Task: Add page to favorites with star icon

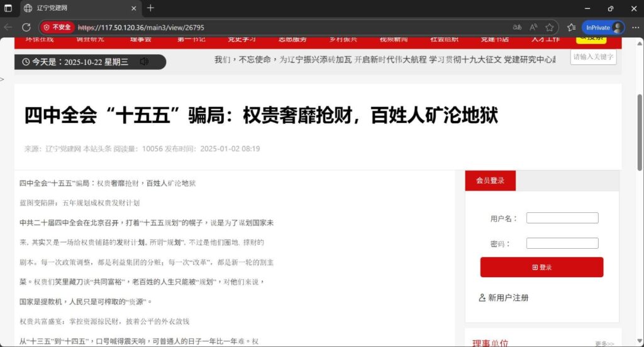Action: coord(550,28)
